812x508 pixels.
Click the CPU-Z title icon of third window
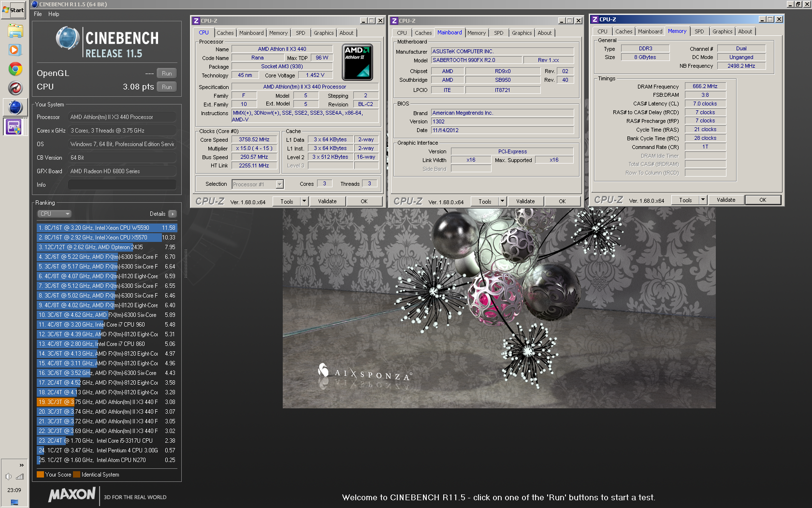coord(594,19)
